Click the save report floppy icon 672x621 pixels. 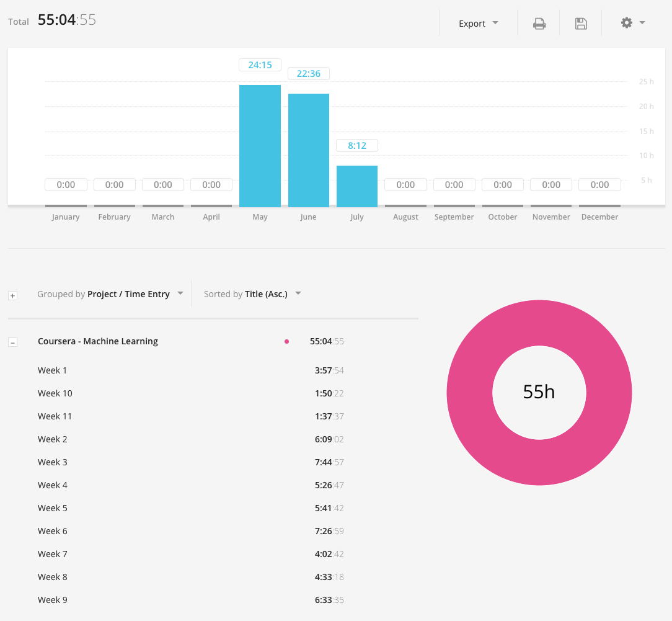point(581,24)
